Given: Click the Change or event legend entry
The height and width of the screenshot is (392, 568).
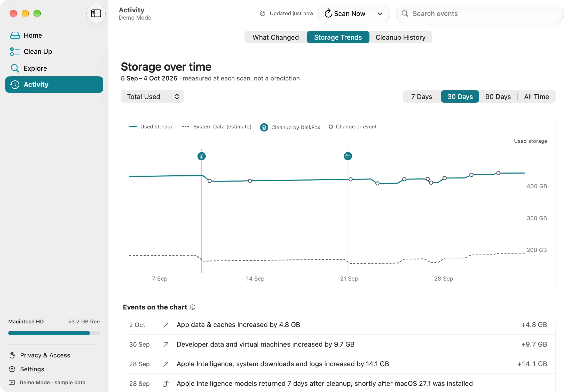Looking at the screenshot, I should click(353, 127).
